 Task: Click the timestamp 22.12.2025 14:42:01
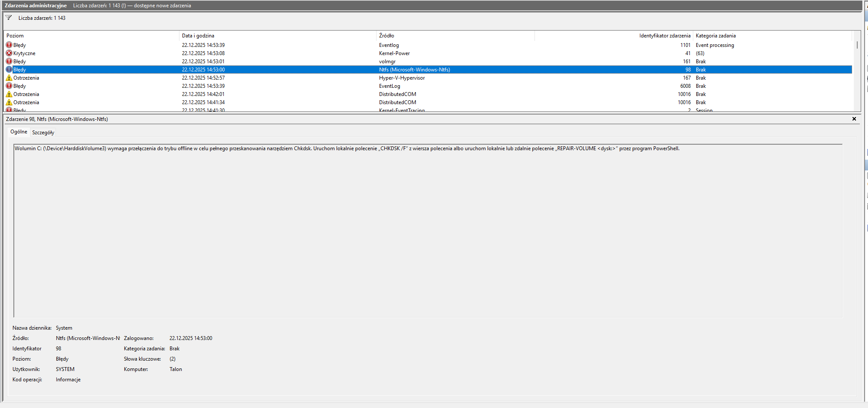(x=203, y=94)
